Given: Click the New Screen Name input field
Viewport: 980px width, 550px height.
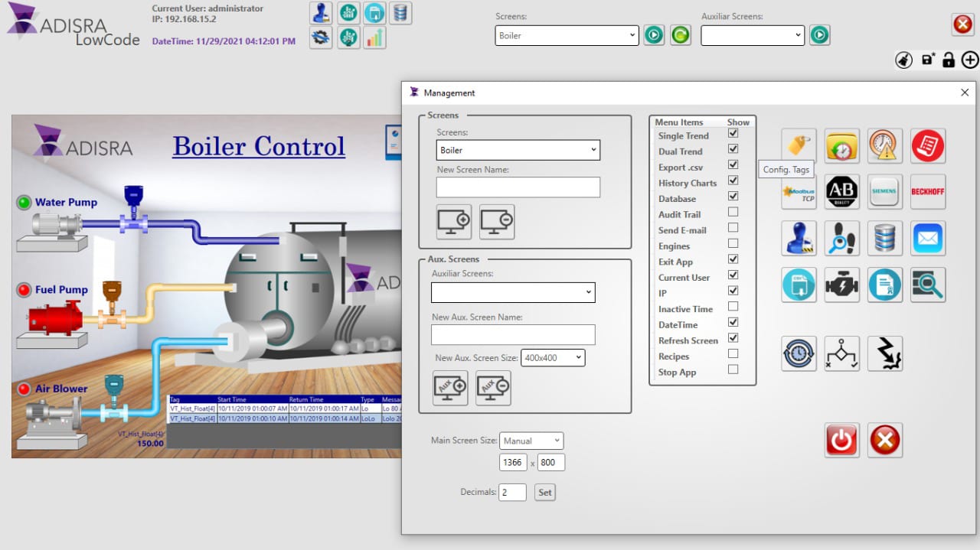Looking at the screenshot, I should click(x=518, y=187).
